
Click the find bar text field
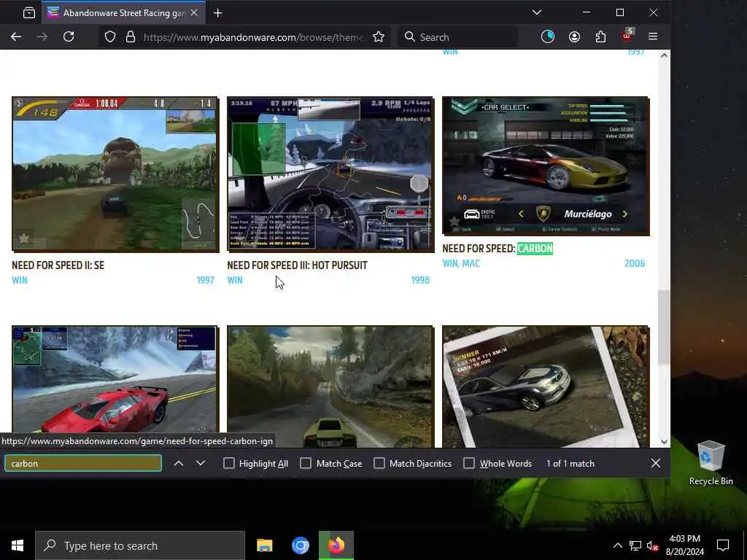[x=83, y=463]
